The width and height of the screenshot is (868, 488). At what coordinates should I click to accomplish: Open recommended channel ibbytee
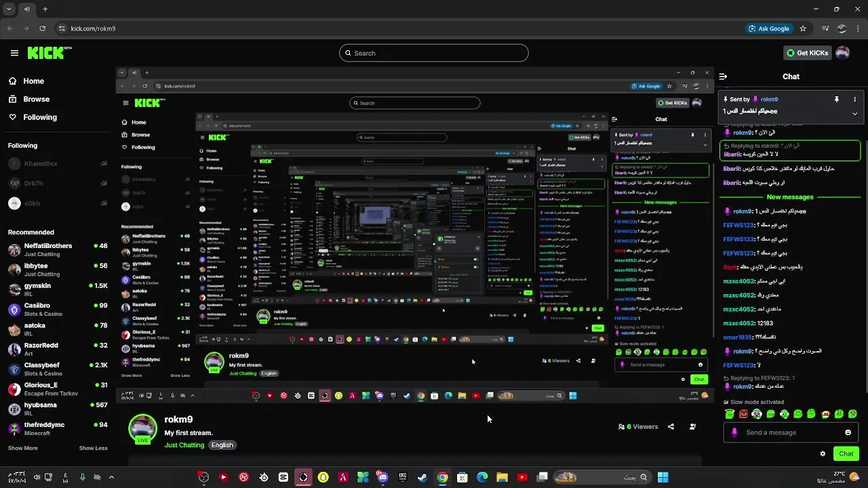(x=58, y=270)
